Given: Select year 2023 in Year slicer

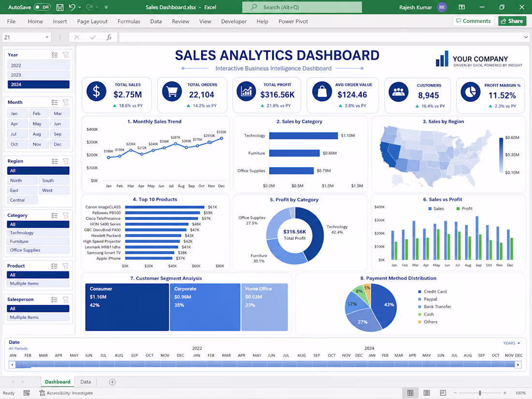Looking at the screenshot, I should click(38, 75).
